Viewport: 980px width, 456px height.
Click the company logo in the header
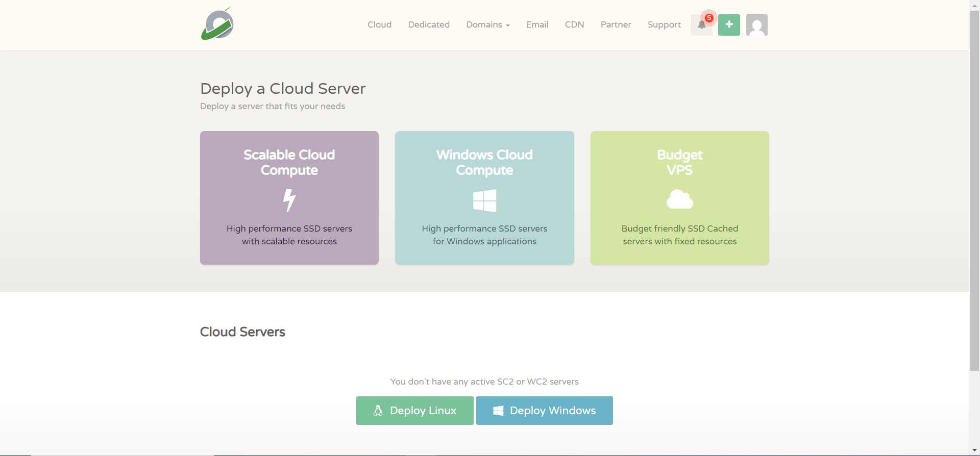click(x=217, y=23)
